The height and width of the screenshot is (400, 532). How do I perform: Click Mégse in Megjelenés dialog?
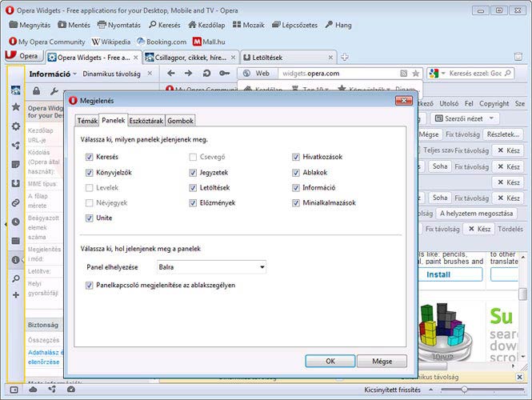[x=382, y=362]
